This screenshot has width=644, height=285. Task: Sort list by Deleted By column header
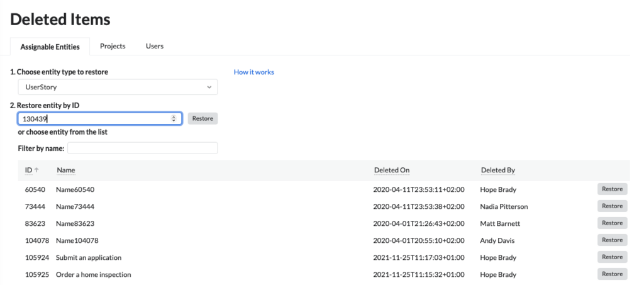498,170
